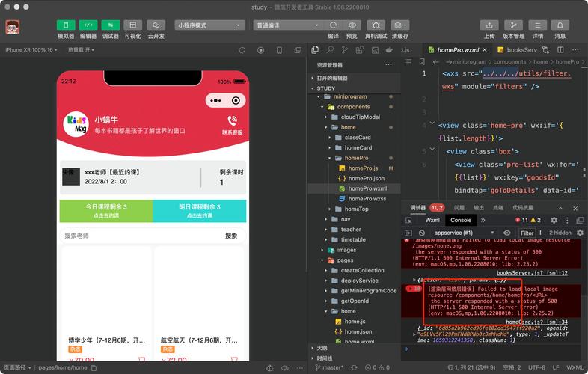Clear the console with the block icon
Viewport: 588px width, 374px height.
point(421,233)
